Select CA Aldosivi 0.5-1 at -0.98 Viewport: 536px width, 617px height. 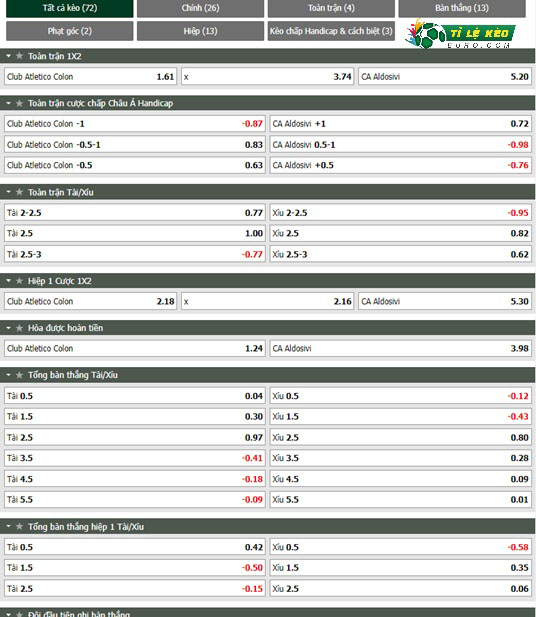tap(401, 145)
